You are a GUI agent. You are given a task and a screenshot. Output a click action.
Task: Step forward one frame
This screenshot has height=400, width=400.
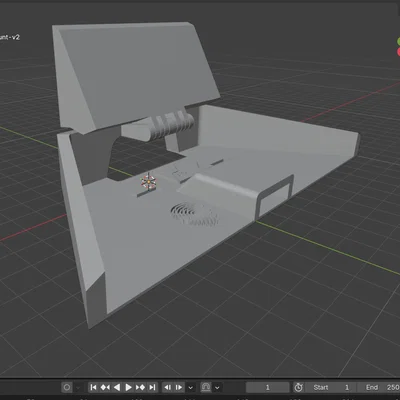click(179, 387)
